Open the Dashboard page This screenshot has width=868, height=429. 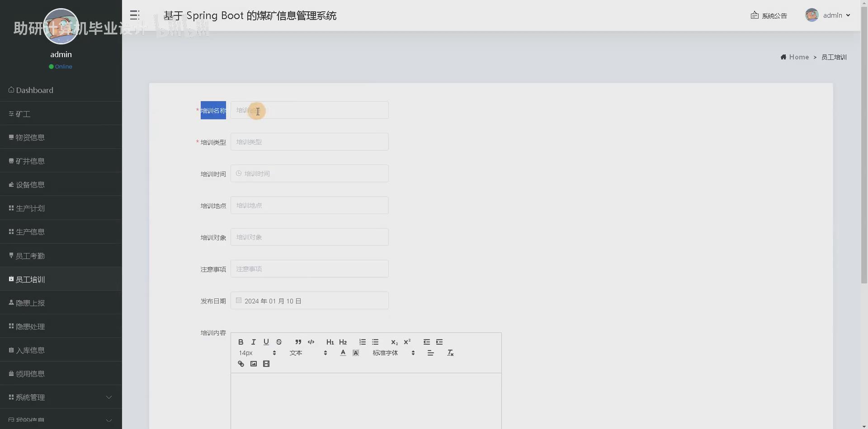point(34,90)
